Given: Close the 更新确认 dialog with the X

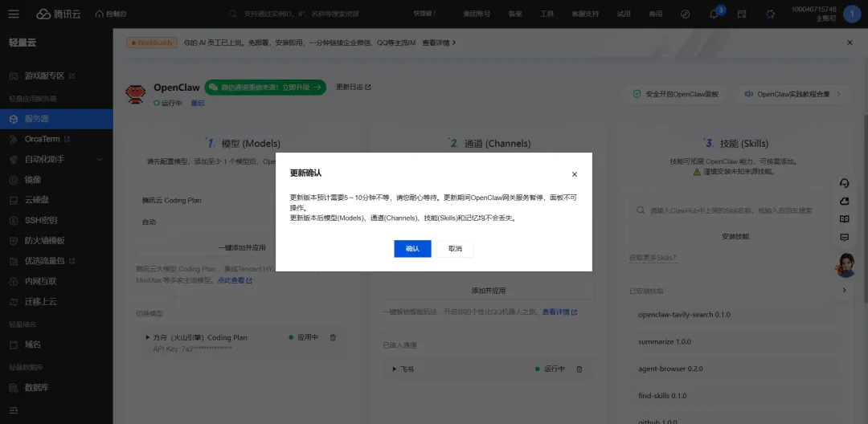Looking at the screenshot, I should coord(574,174).
